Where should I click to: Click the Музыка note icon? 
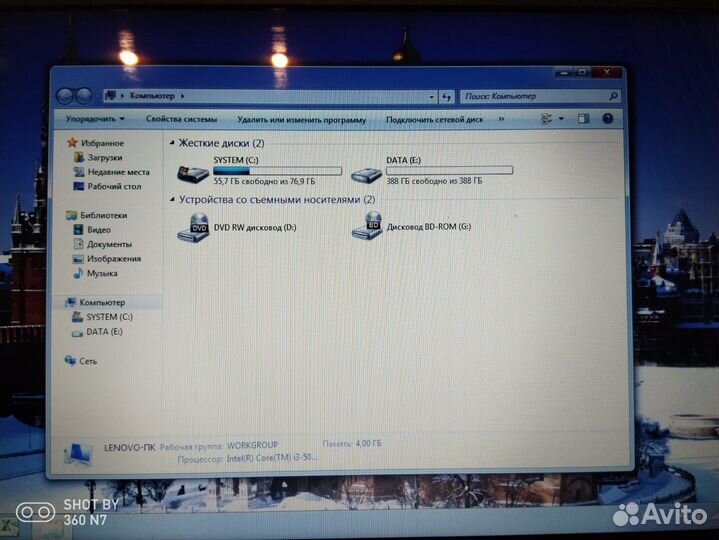[x=78, y=273]
